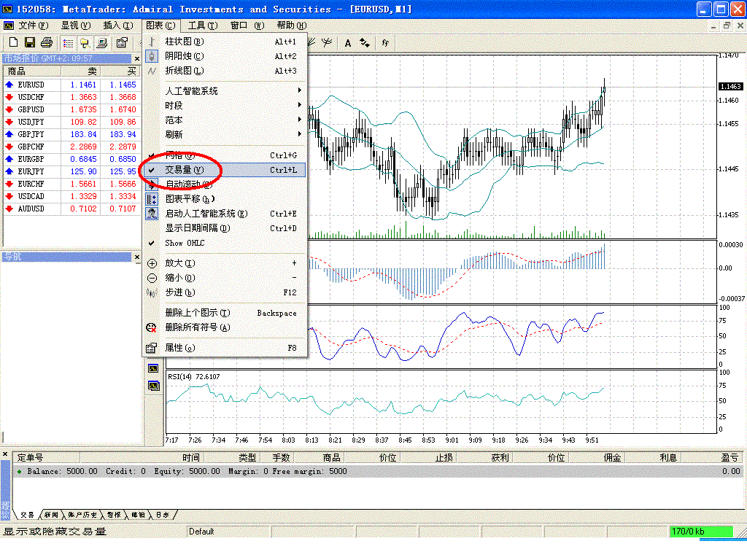Toggle the Market Watch window icon

click(x=68, y=43)
